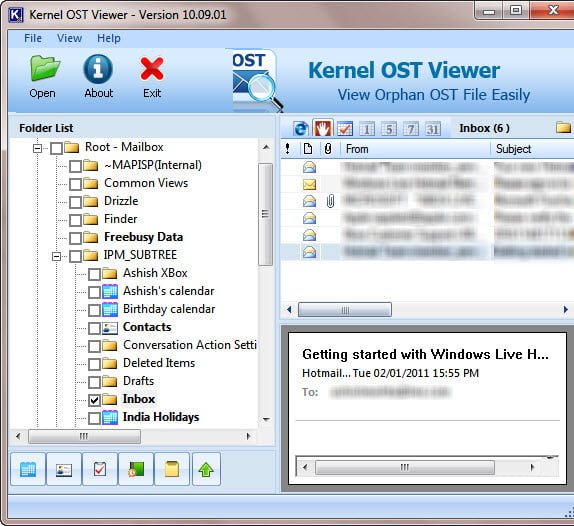
Task: Sort by attachment paperclip column
Action: [328, 149]
